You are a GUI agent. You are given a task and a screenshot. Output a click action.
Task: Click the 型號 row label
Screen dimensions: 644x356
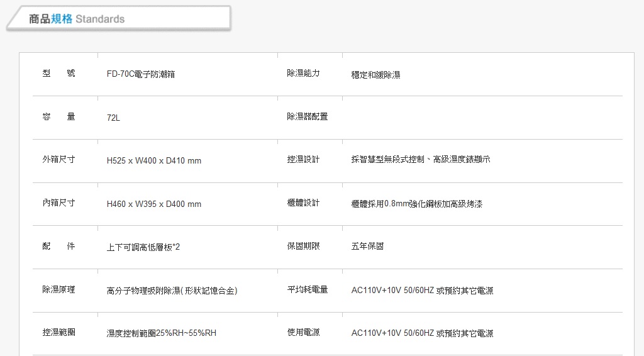[58, 74]
